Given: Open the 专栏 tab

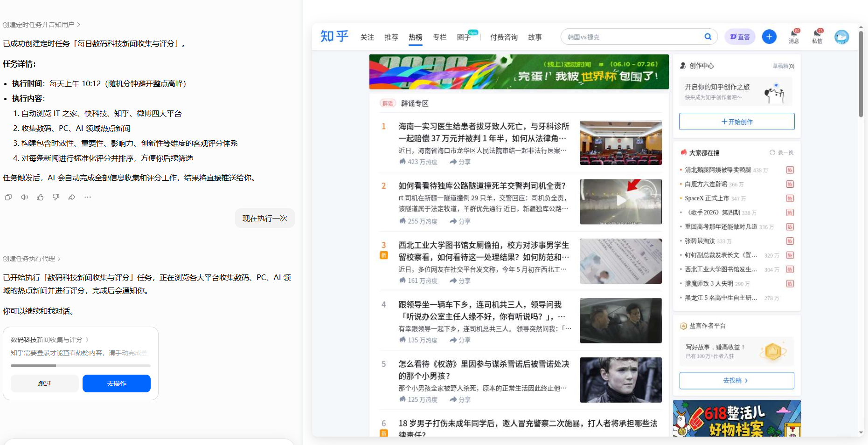Looking at the screenshot, I should pos(440,37).
